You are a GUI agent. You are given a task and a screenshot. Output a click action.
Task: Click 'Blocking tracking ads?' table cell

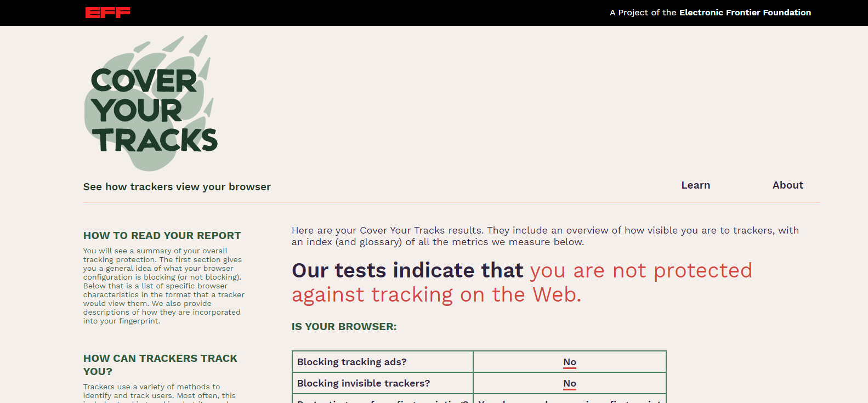[x=383, y=362]
